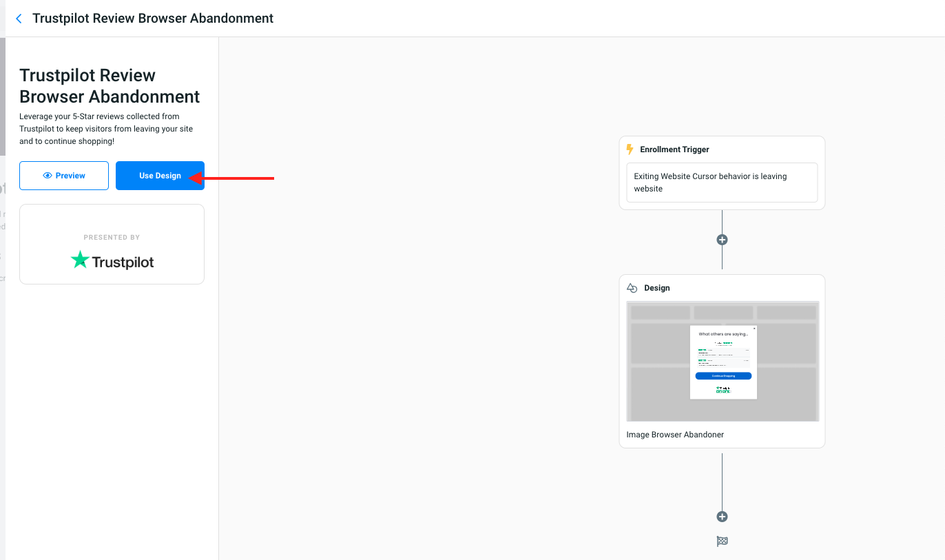The image size is (945, 560).
Task: Select the Enrollment Trigger heading
Action: [674, 149]
